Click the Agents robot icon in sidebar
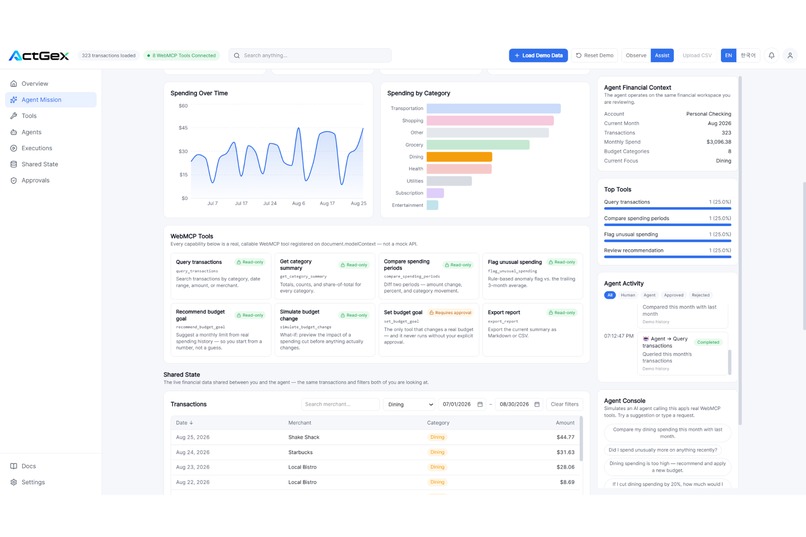 point(14,132)
